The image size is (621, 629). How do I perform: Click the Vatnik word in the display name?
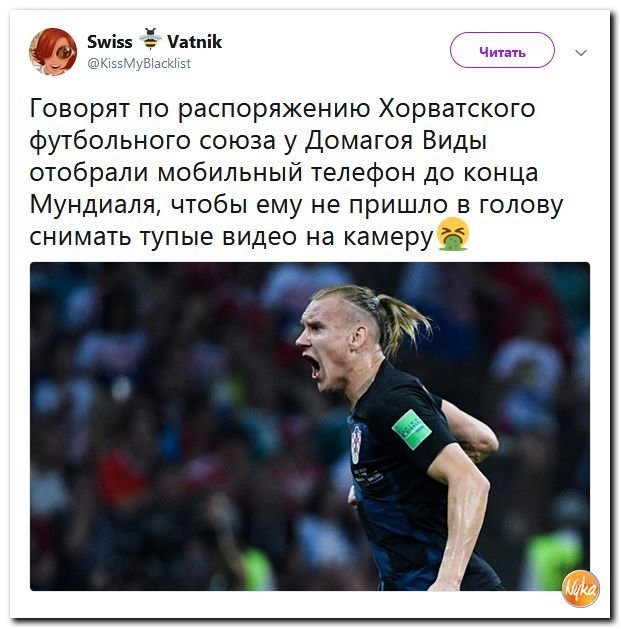[x=194, y=41]
